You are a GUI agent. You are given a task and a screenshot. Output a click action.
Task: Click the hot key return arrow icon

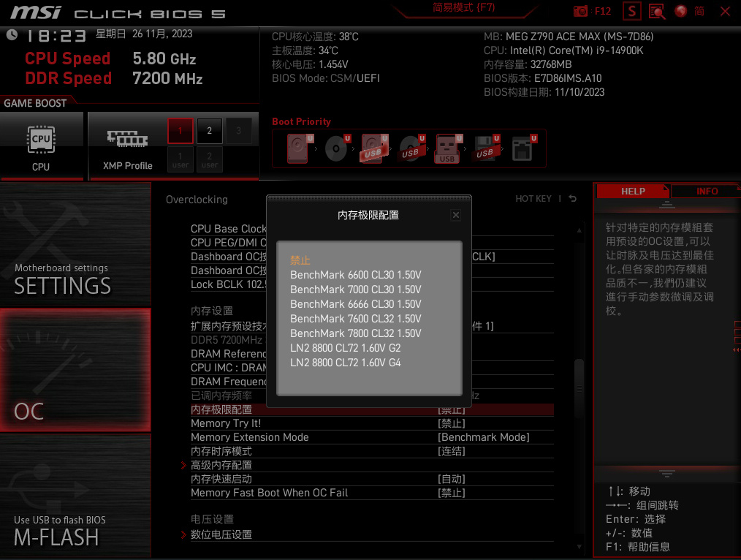point(573,198)
